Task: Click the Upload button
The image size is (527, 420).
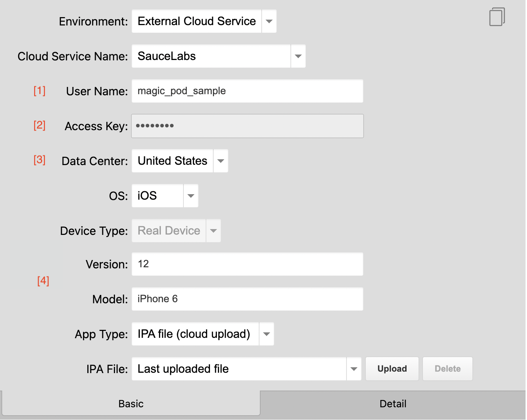Action: 392,369
